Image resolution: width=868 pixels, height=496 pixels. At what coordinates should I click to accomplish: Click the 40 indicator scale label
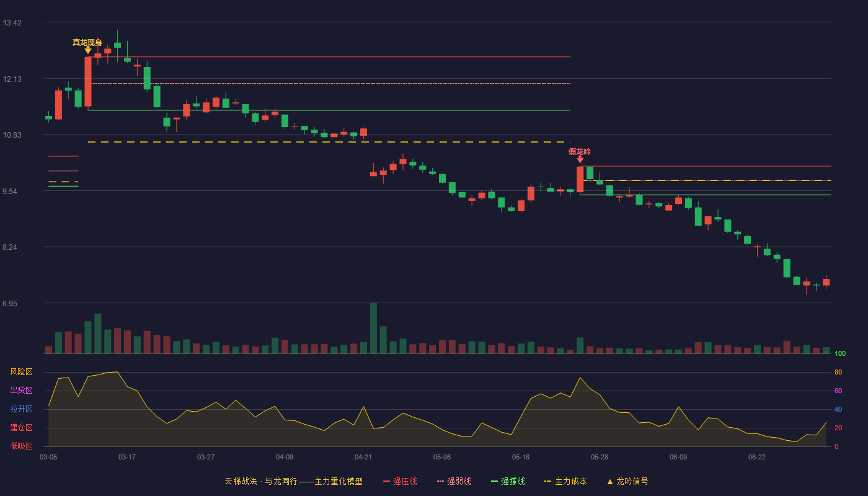838,409
